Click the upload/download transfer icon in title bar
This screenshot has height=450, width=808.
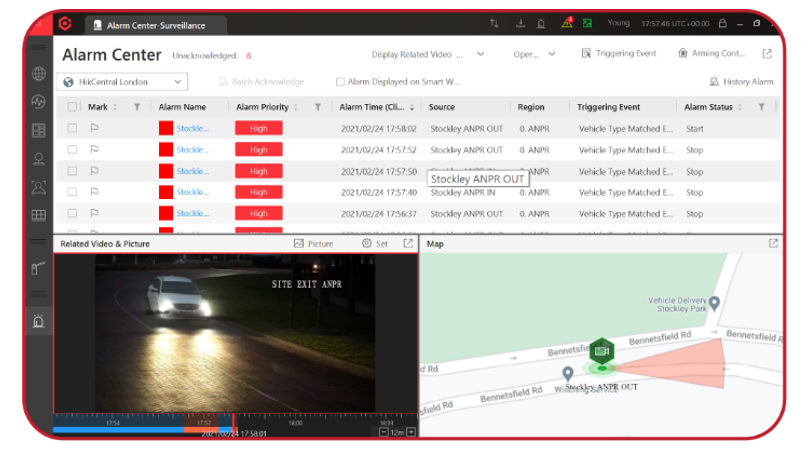point(494,23)
